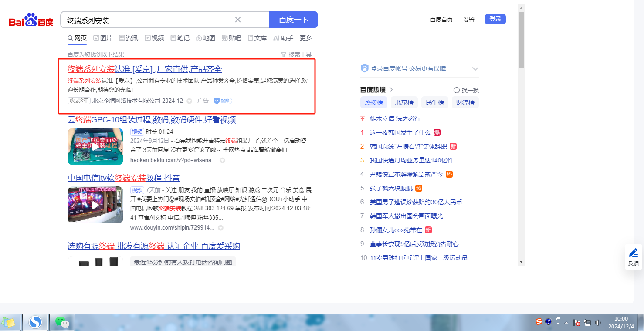The image size is (644, 331).
Task: Open hot search 尹锡悦宣布解除紧急戒严令
Action: (x=407, y=174)
